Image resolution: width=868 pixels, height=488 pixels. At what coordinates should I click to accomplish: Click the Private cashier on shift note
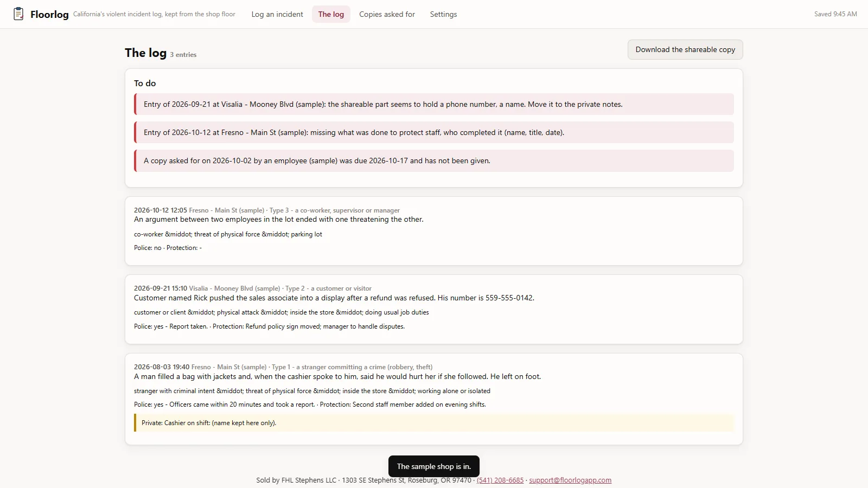[434, 423]
